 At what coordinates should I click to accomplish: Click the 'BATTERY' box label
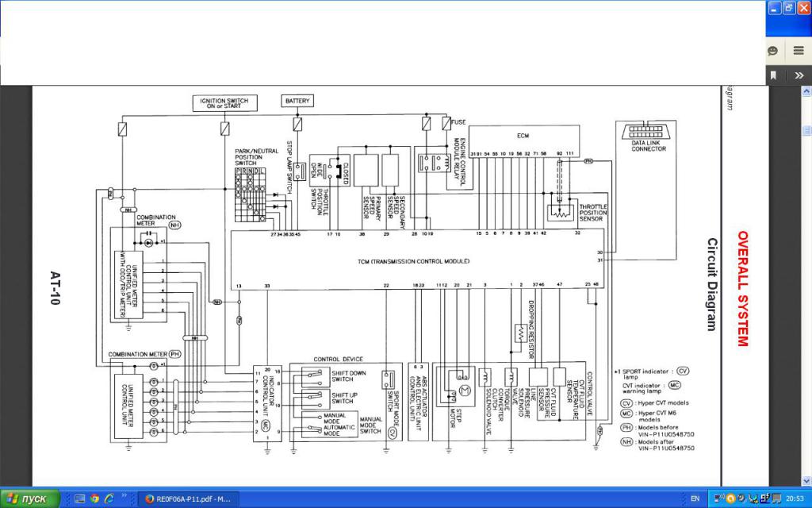[x=297, y=101]
